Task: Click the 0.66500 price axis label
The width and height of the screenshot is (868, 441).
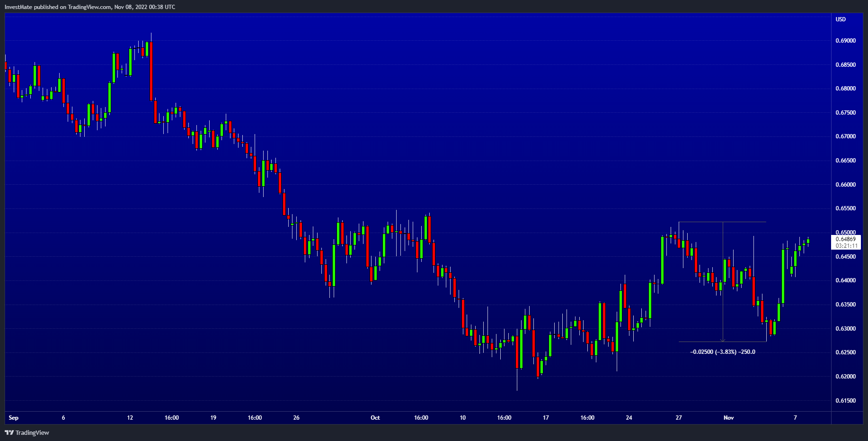Action: click(846, 161)
